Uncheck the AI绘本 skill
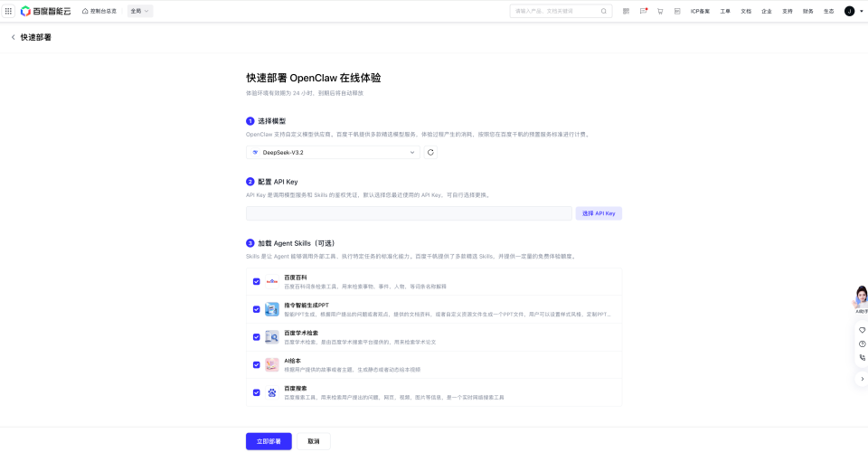 pos(256,364)
